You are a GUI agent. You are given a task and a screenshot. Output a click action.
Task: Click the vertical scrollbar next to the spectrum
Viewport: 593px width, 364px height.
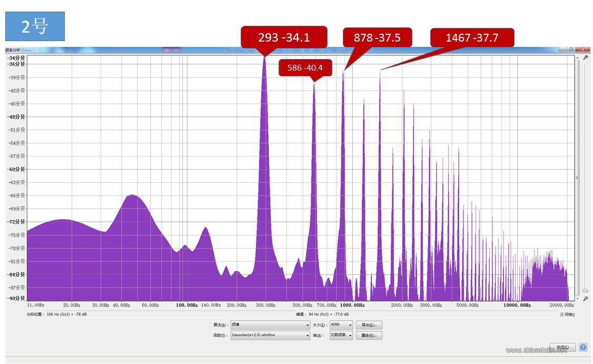tap(577, 178)
